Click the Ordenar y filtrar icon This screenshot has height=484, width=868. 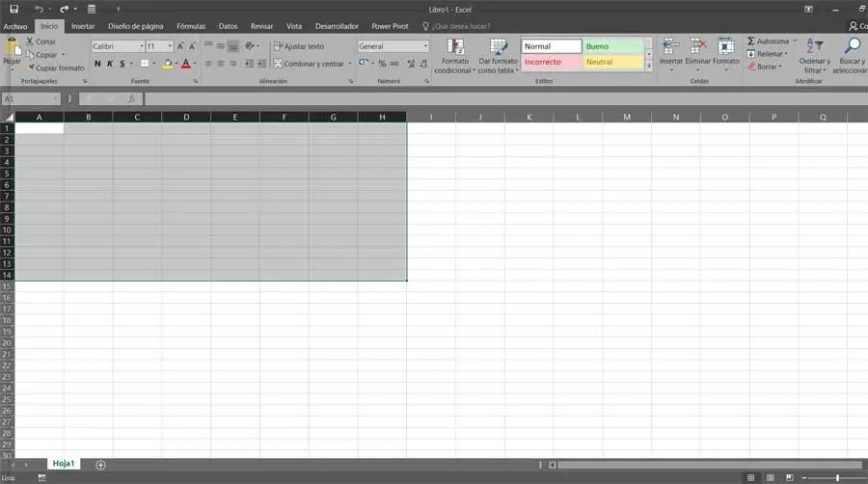(x=814, y=46)
